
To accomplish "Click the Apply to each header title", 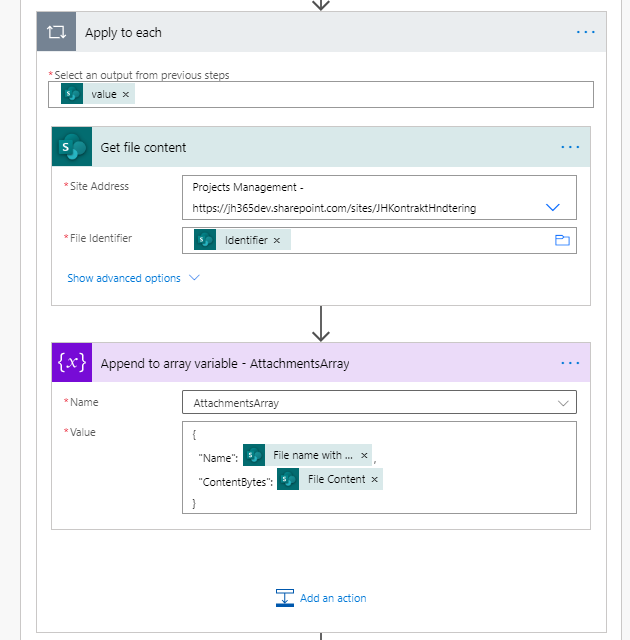I will point(123,33).
